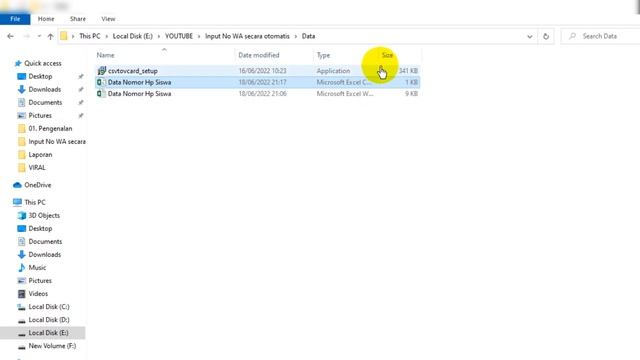Screen dimensions: 640x360
Task: Open the Videos folder
Action: click(x=38, y=293)
